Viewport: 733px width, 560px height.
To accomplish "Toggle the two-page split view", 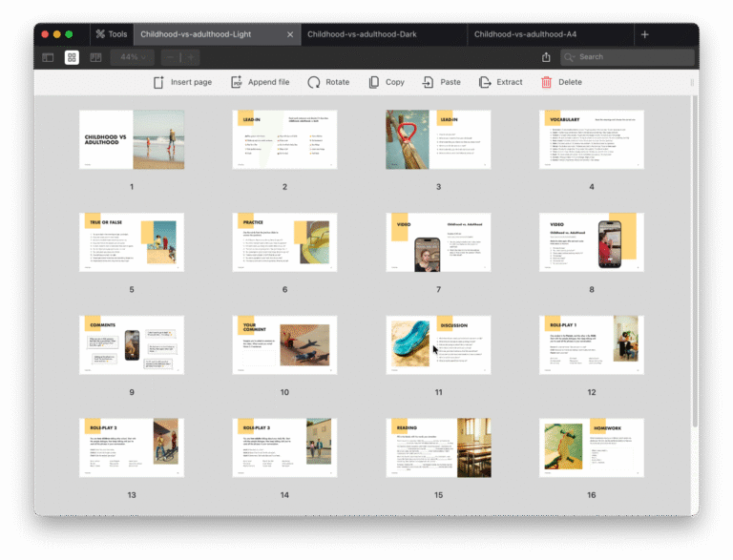I will (95, 57).
